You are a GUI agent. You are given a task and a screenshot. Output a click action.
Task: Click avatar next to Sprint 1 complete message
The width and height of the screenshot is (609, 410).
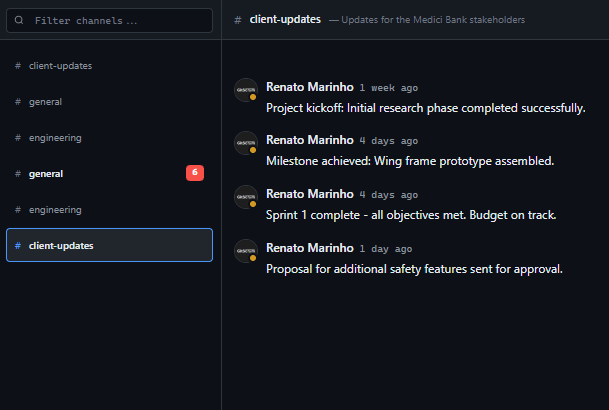(245, 197)
